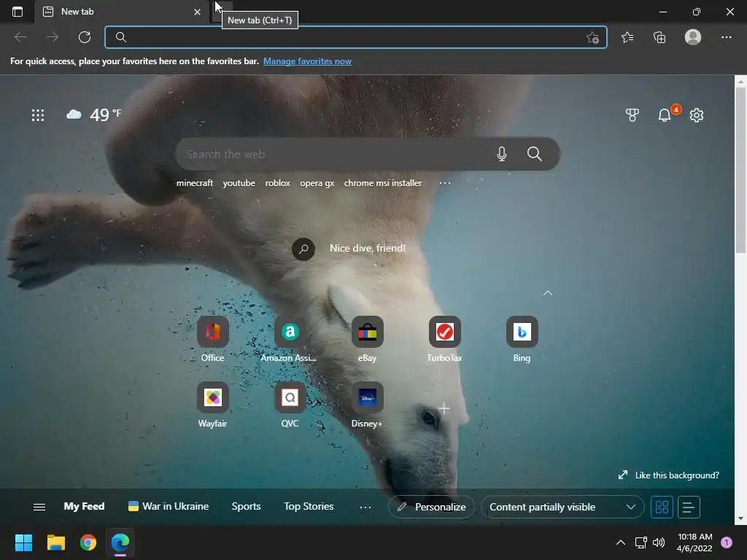Screen dimensions: 747x560
Task: Open Content partially visible dropdown
Action: (562, 507)
